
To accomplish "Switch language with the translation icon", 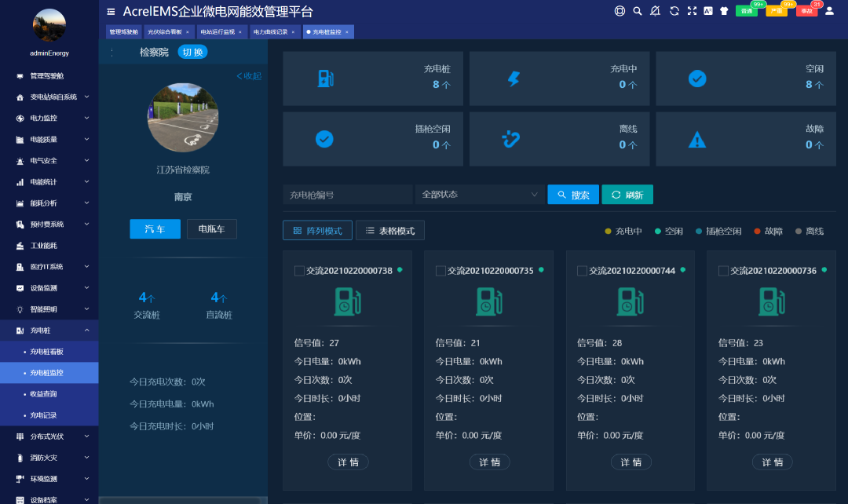I will pyautogui.click(x=708, y=11).
